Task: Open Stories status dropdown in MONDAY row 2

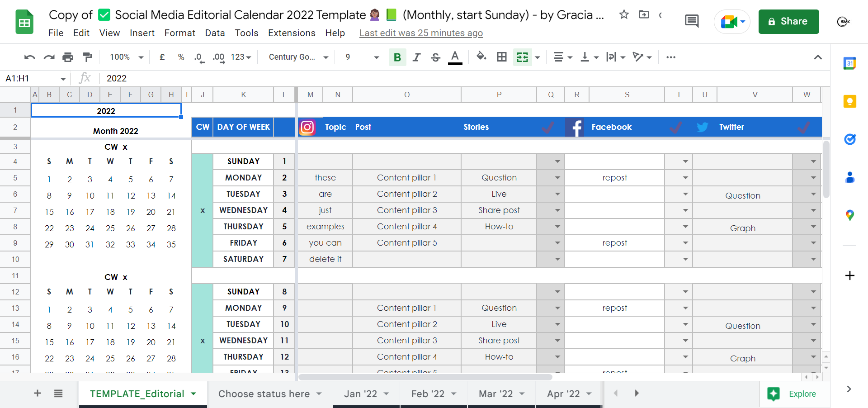Action: pyautogui.click(x=557, y=178)
